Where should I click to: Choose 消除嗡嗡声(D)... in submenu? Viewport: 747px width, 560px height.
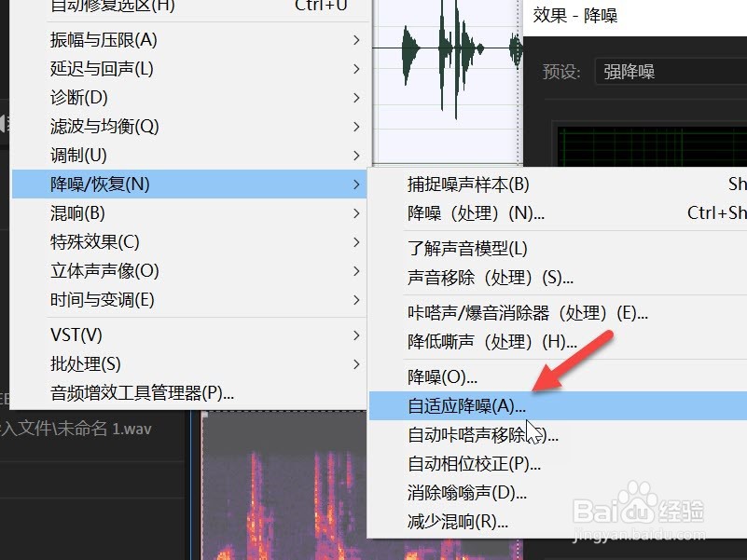click(x=559, y=493)
